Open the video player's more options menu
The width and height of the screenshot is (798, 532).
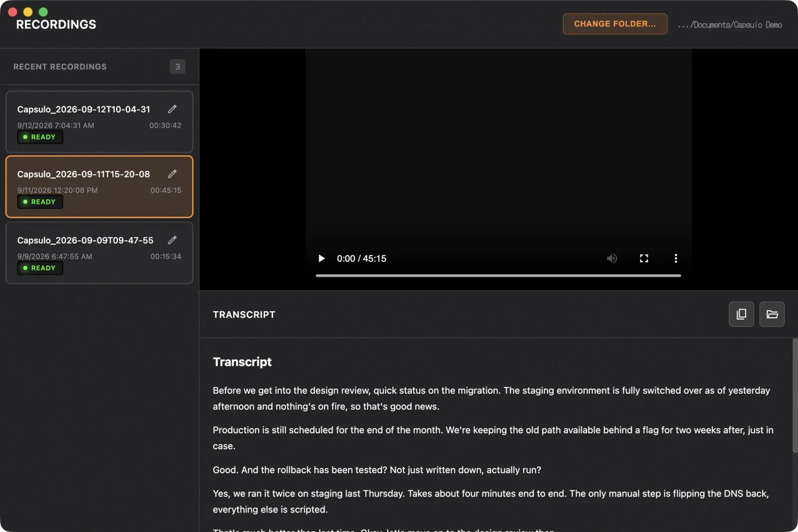676,258
